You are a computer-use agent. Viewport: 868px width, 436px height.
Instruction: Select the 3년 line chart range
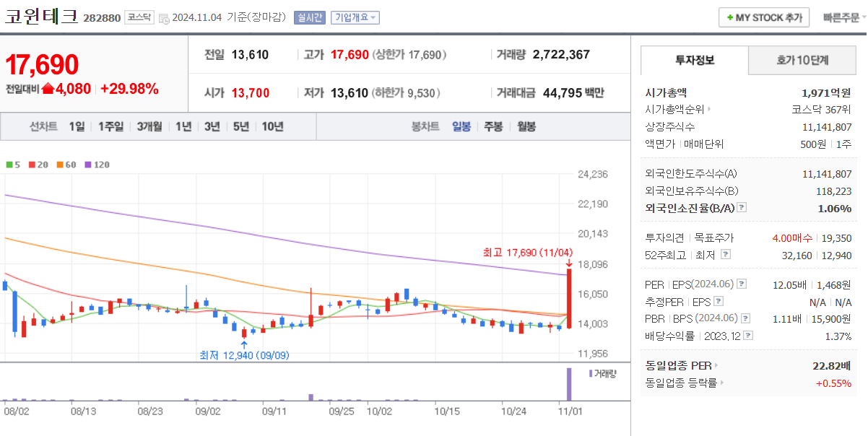tap(212, 126)
